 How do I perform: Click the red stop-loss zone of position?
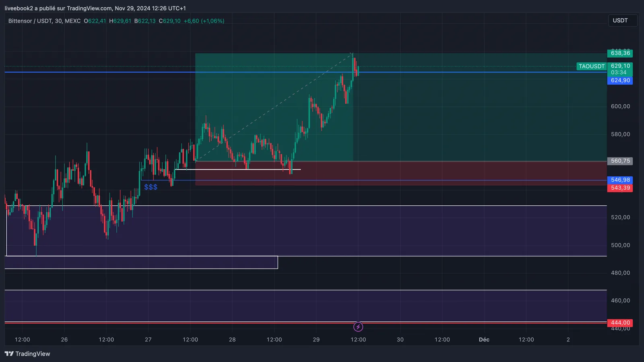point(400,173)
